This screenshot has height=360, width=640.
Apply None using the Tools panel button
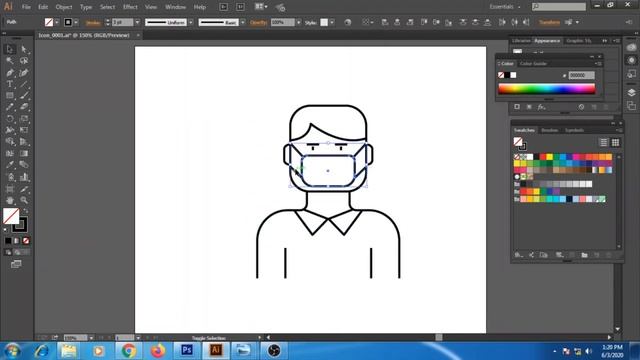click(26, 241)
